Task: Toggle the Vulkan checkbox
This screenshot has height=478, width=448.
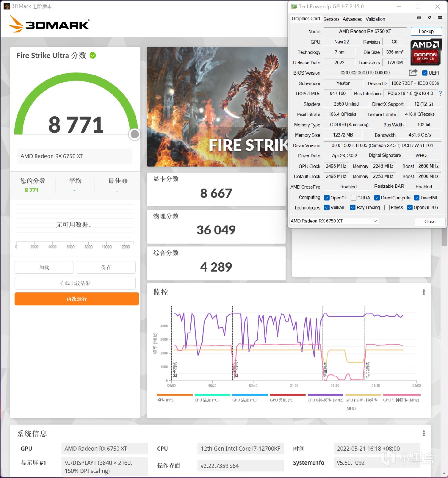Action: 327,207
